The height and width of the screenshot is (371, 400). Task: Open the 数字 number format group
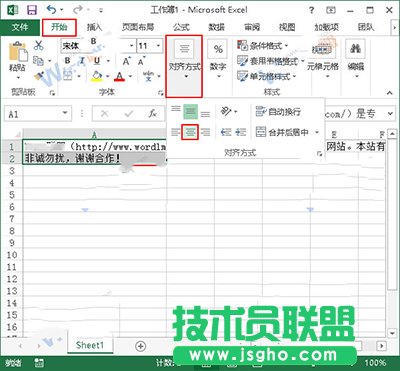[x=218, y=60]
